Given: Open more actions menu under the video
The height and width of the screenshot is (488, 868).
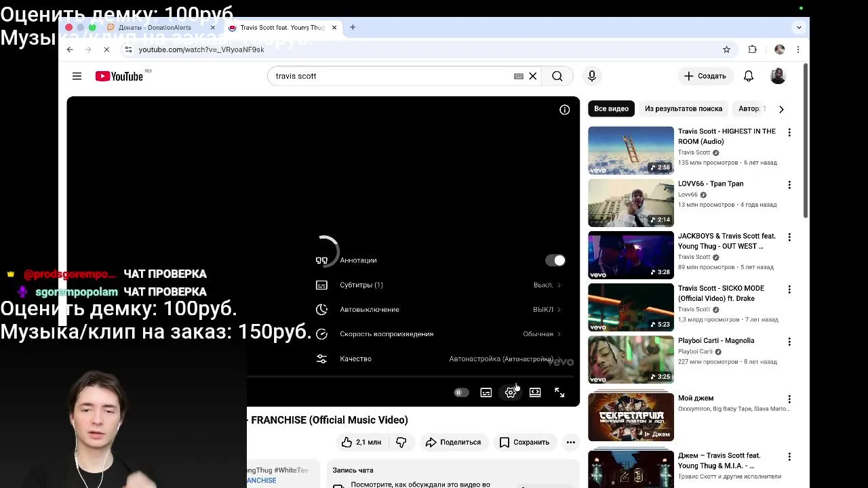Looking at the screenshot, I should [571, 442].
